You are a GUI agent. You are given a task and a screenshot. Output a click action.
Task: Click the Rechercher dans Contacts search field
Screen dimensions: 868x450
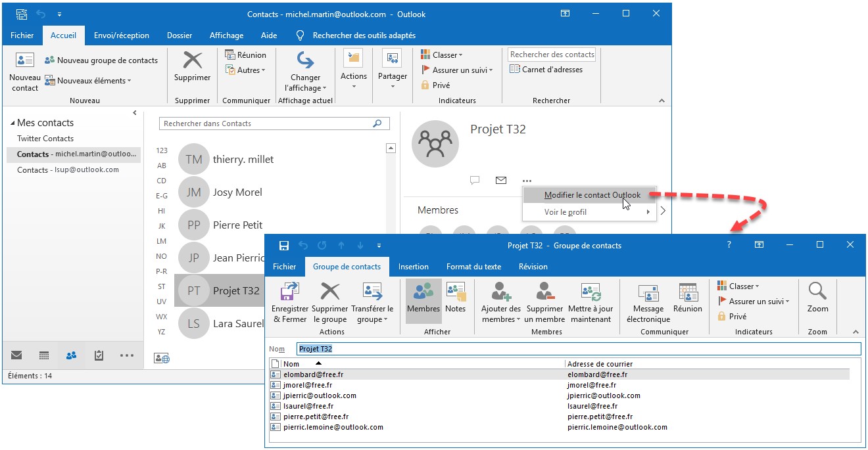(266, 124)
